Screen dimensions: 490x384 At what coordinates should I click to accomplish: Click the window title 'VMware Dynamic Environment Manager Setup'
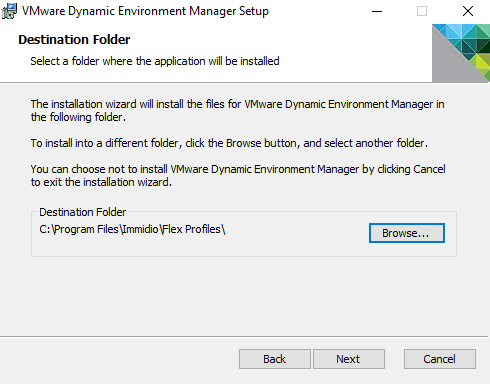pos(145,11)
